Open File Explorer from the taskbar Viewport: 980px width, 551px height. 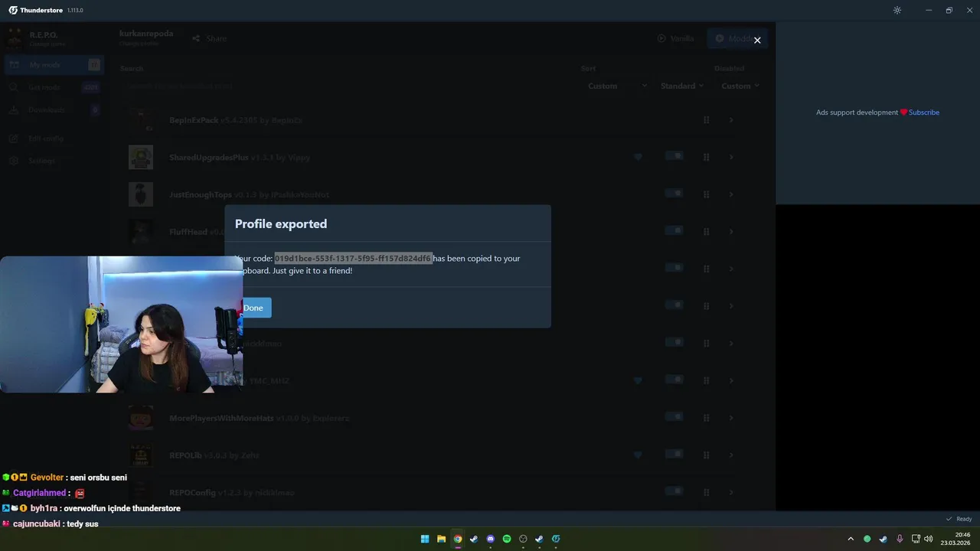pos(442,539)
